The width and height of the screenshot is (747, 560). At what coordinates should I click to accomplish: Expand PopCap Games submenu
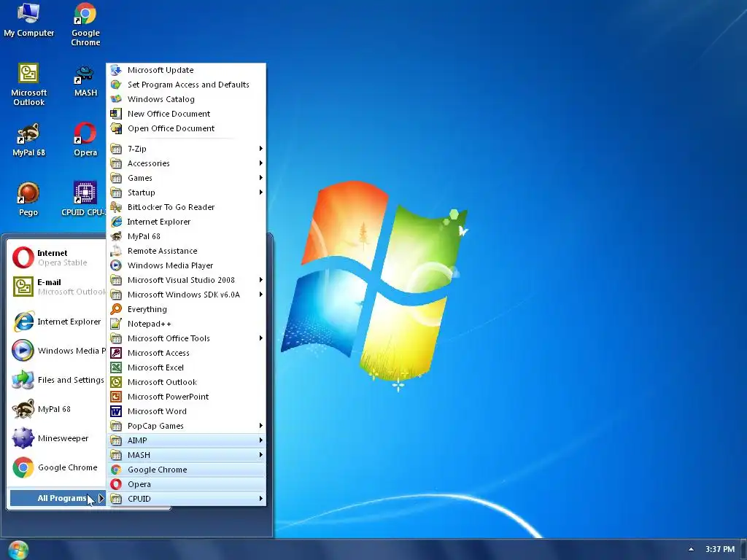tap(186, 426)
